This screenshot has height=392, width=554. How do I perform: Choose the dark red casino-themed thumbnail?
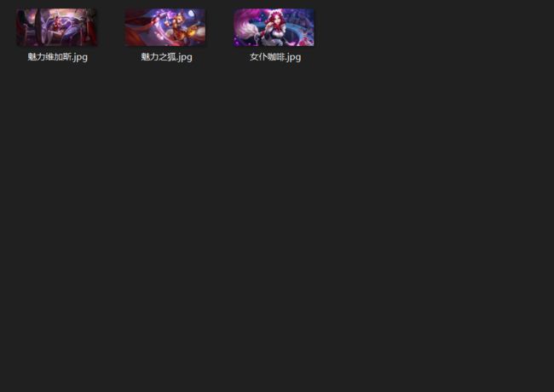tap(57, 27)
